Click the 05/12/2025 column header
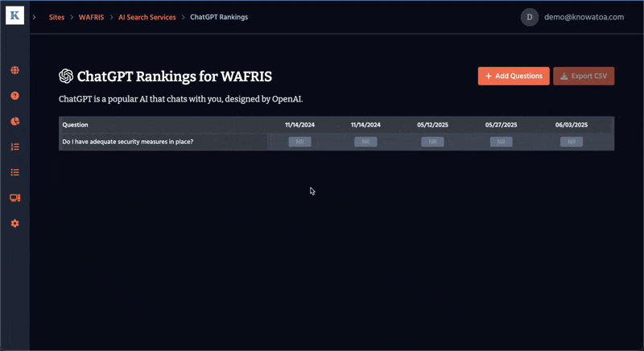644x351 pixels. point(432,125)
